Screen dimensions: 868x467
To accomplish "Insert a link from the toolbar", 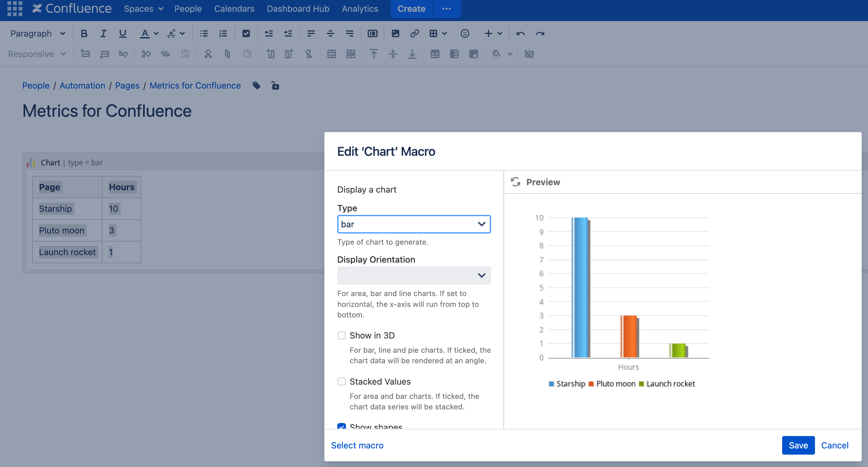I will [414, 33].
